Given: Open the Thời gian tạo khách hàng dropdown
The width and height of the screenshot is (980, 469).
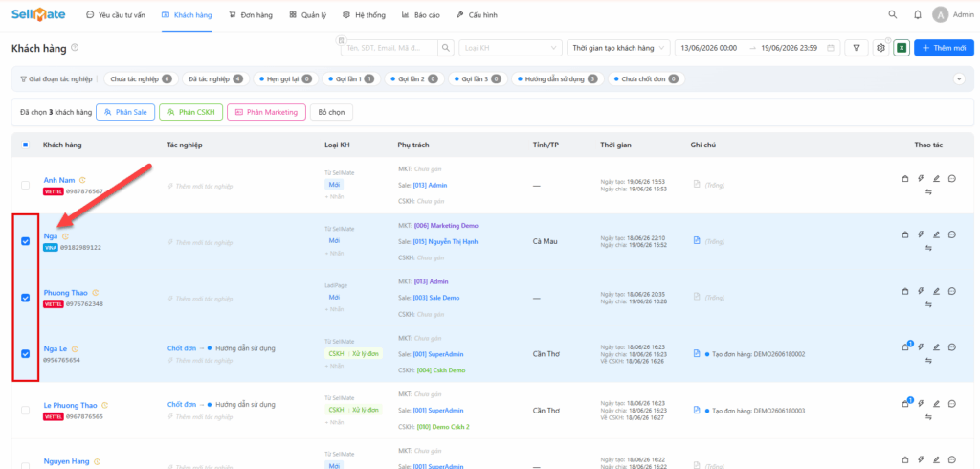Looking at the screenshot, I should click(618, 48).
